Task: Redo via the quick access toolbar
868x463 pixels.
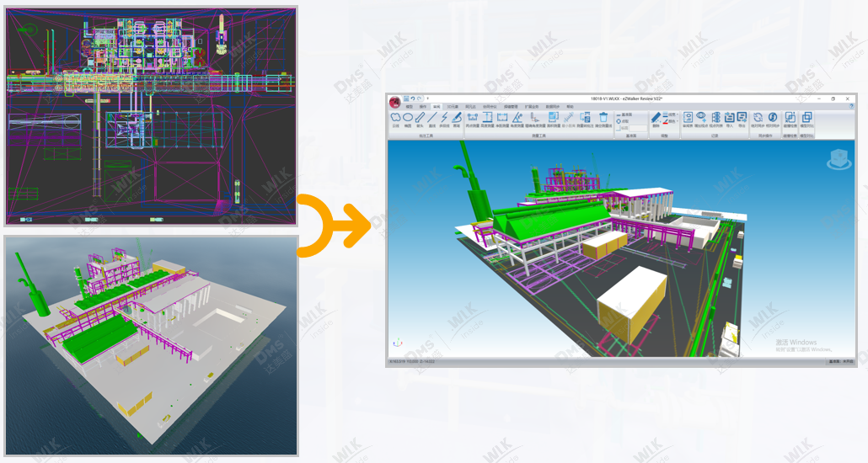Action: click(419, 98)
